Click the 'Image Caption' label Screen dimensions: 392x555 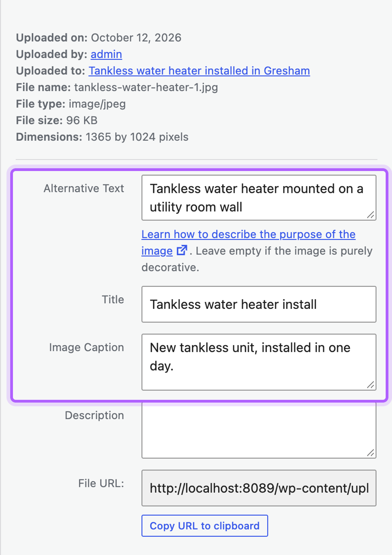pos(87,348)
